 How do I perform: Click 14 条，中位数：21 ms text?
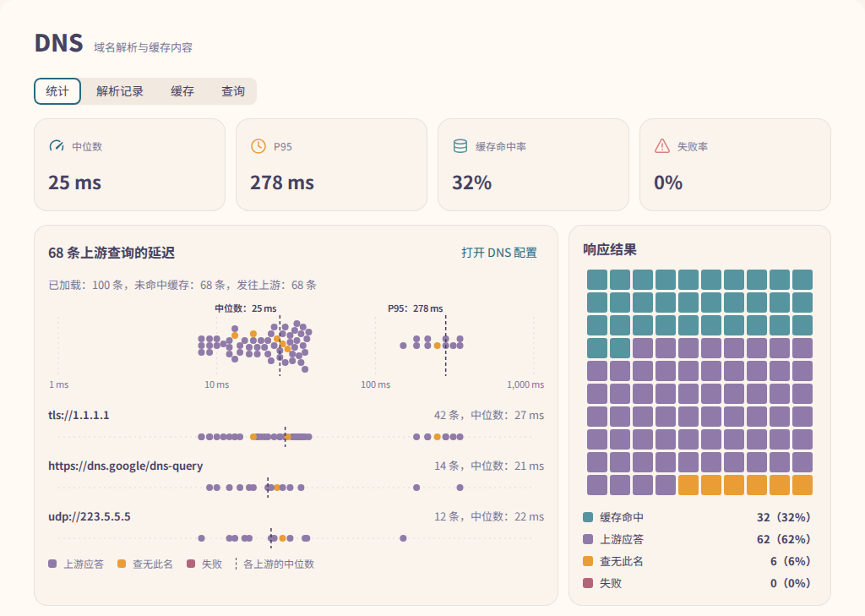tap(489, 466)
